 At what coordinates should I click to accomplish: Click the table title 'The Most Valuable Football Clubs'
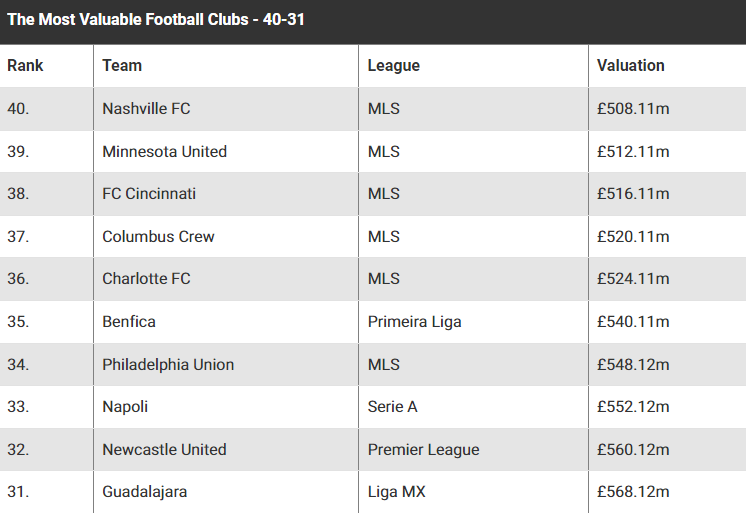(x=128, y=20)
